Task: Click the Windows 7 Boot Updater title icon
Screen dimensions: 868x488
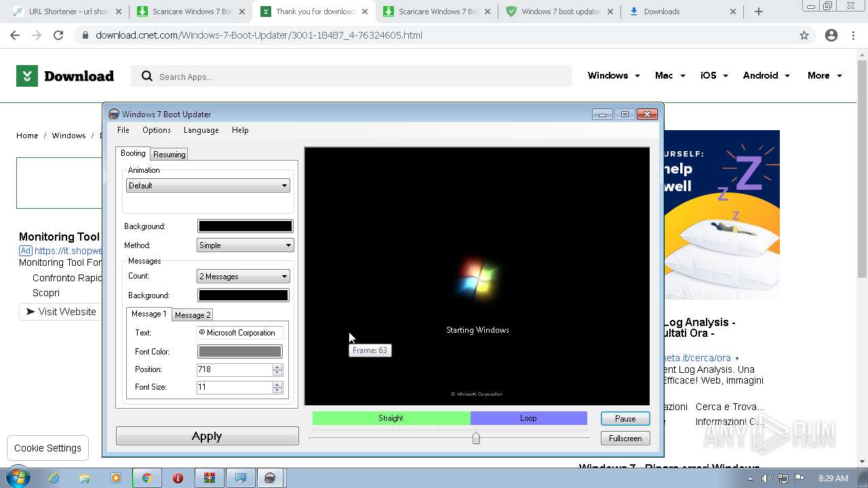Action: coord(114,115)
